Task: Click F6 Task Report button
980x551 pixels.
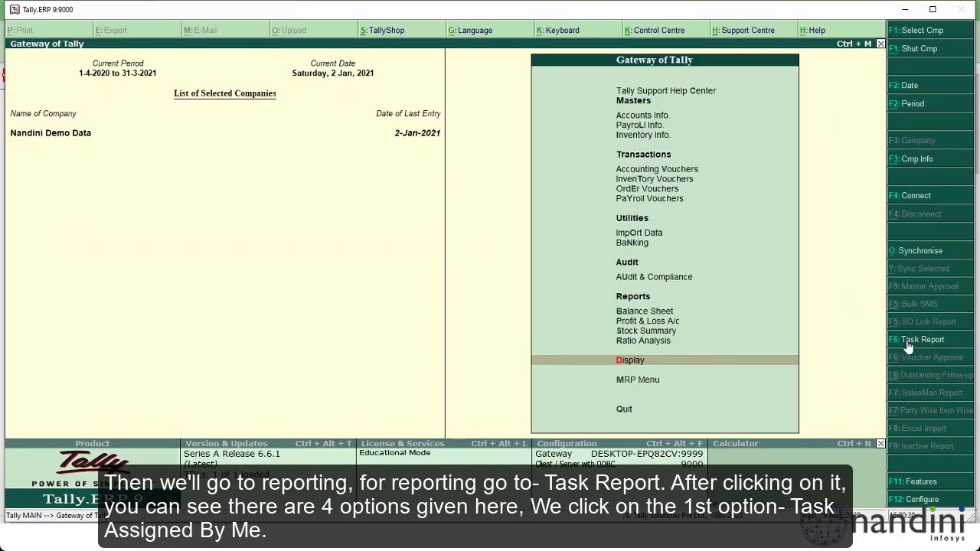Action: [930, 340]
